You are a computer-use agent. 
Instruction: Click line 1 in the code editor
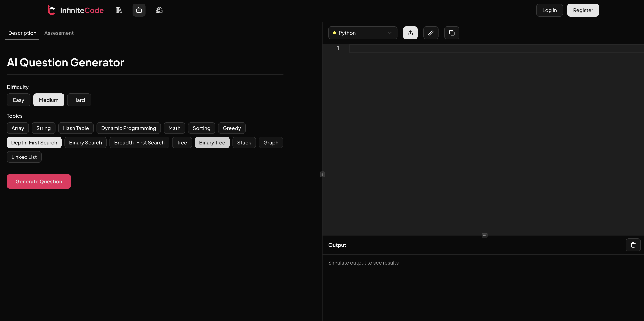[x=475, y=48]
